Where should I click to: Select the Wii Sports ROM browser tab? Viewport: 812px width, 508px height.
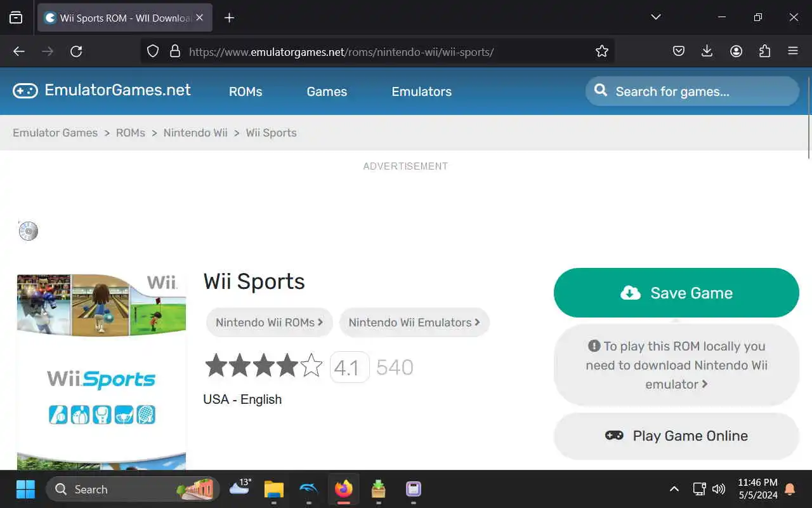point(125,18)
